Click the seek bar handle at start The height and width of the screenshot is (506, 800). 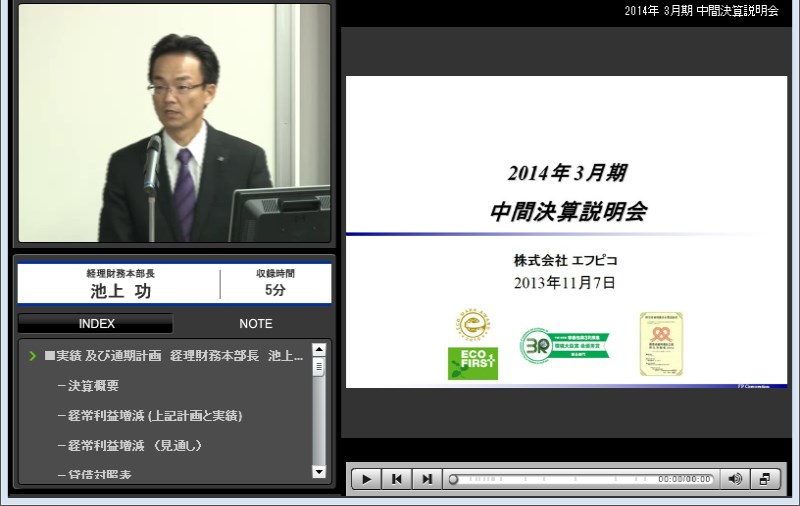point(453,479)
